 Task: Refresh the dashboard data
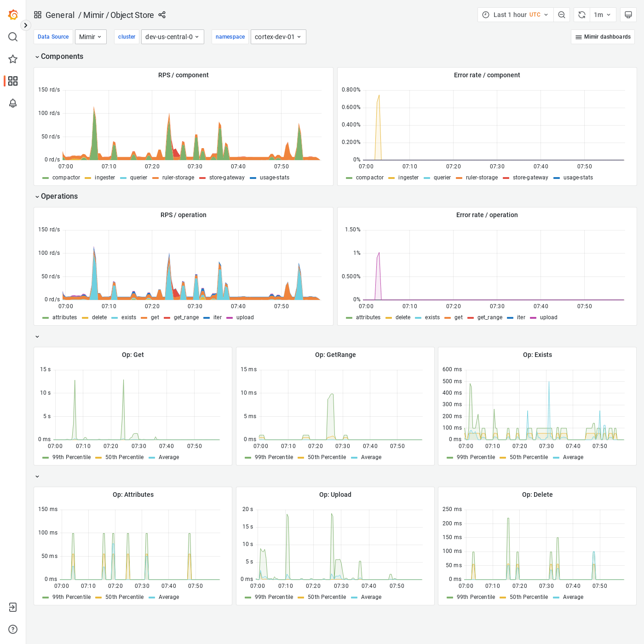click(581, 14)
